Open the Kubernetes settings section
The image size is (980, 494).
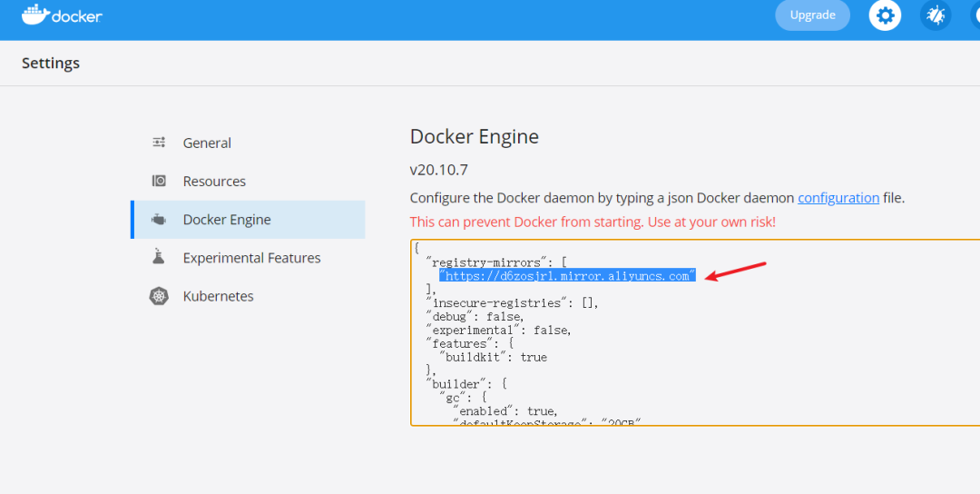pos(218,296)
